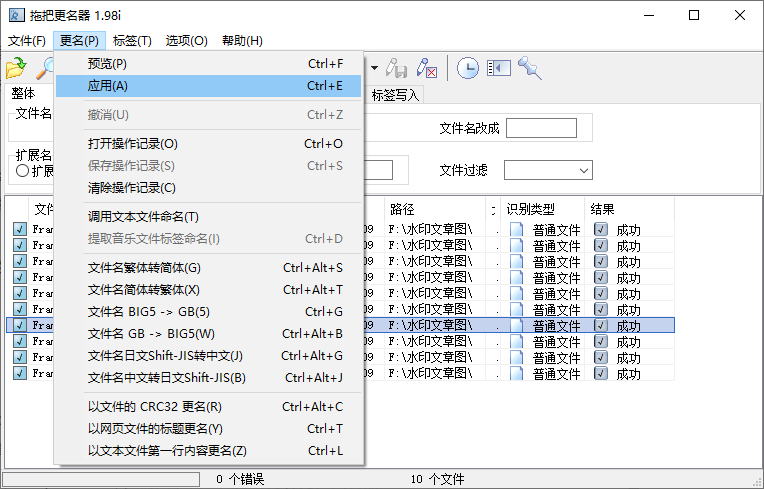Click the side panel toggle toolbar icon
This screenshot has width=764, height=489.
[498, 68]
